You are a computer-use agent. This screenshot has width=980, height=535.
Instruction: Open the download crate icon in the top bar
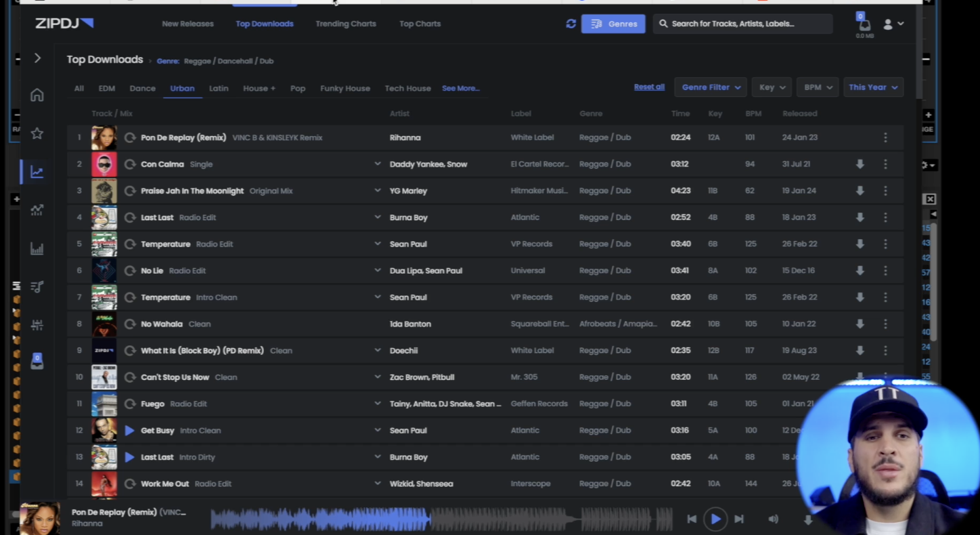click(x=864, y=24)
